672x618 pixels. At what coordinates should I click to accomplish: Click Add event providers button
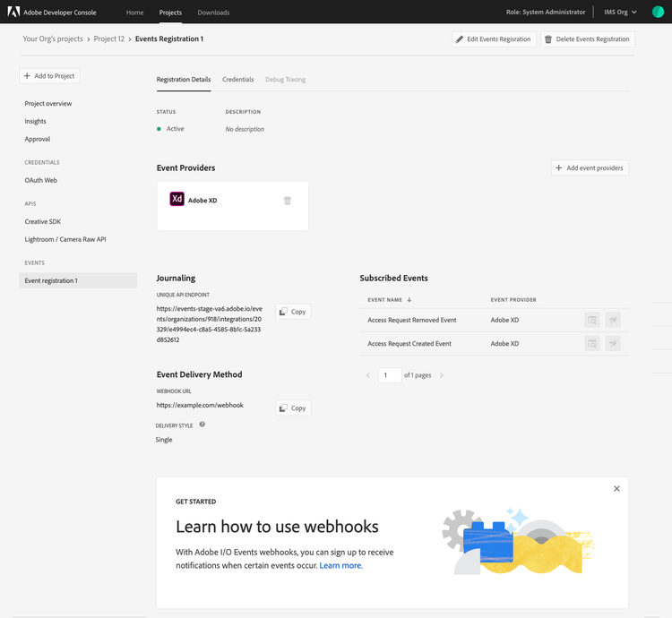(590, 167)
